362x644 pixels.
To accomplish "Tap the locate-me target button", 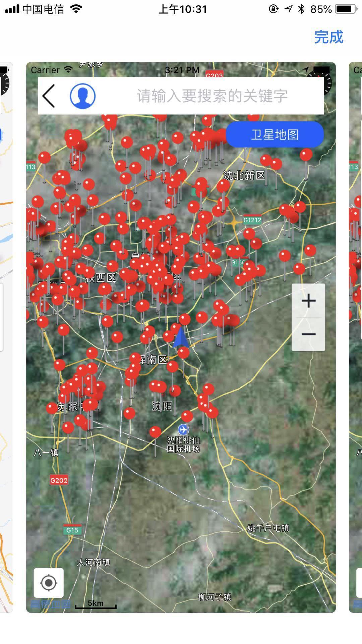I will click(x=49, y=583).
